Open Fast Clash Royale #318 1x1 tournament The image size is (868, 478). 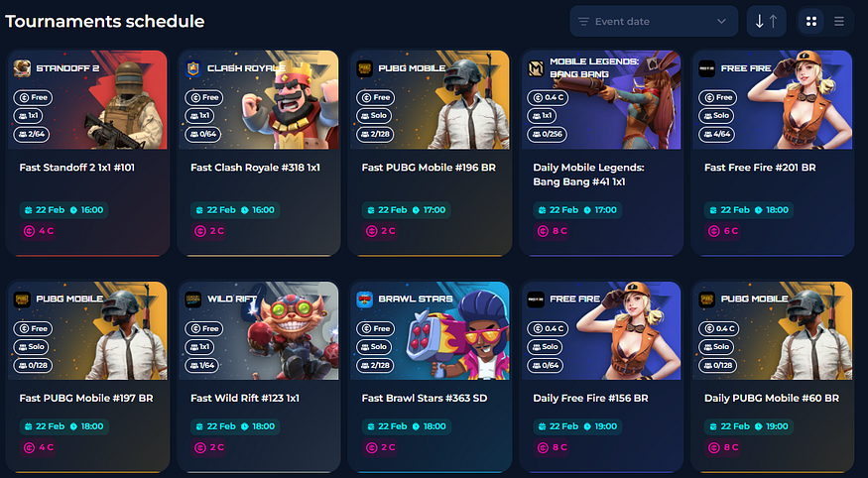click(255, 167)
